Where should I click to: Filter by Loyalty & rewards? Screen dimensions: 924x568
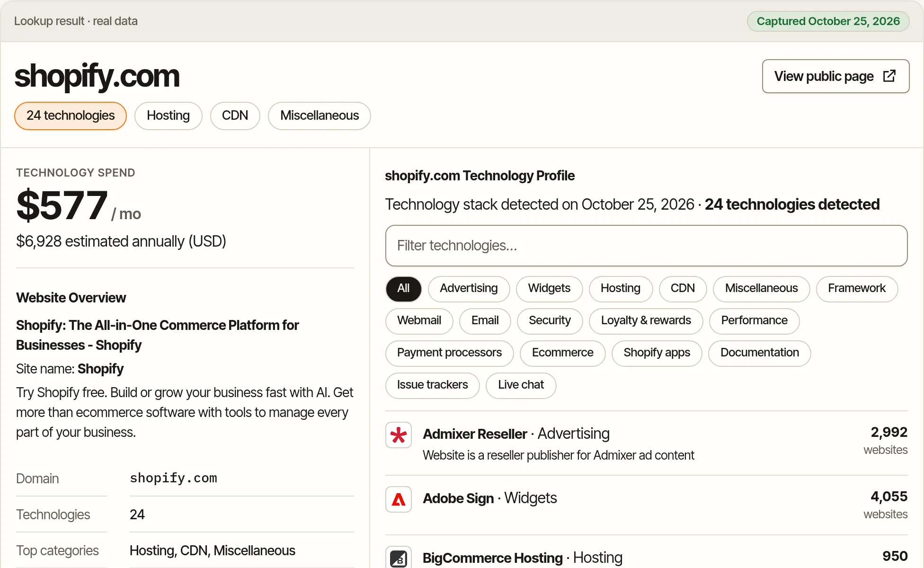[646, 321]
